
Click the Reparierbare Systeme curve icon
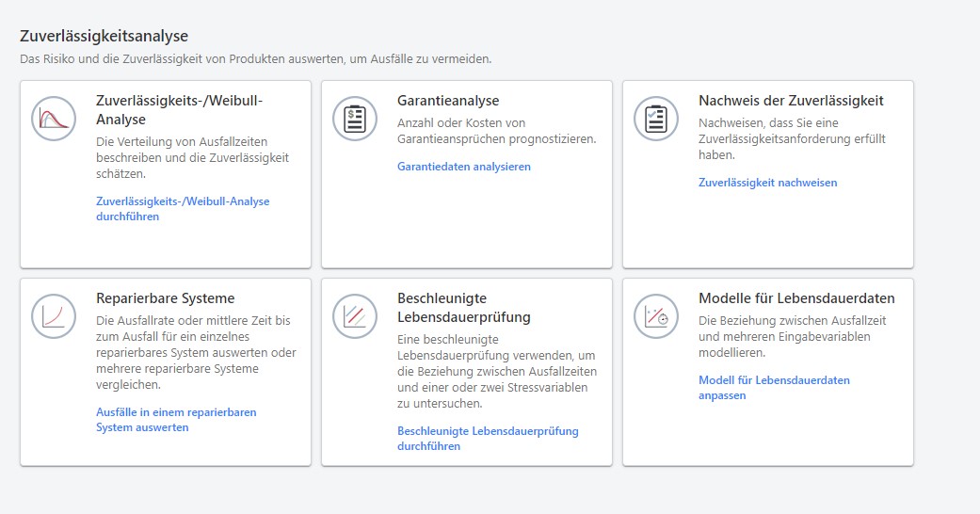tap(54, 316)
